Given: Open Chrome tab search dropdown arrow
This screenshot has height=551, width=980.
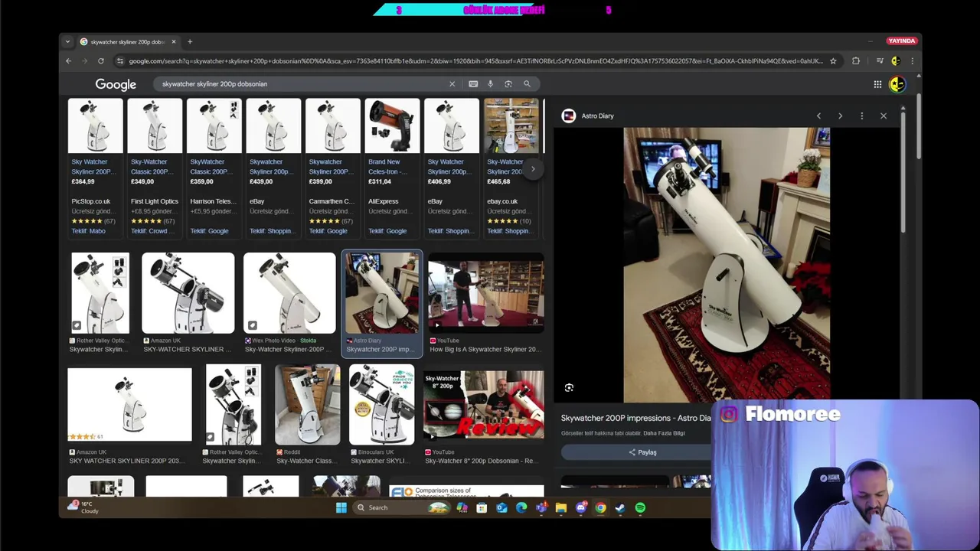Looking at the screenshot, I should [67, 41].
